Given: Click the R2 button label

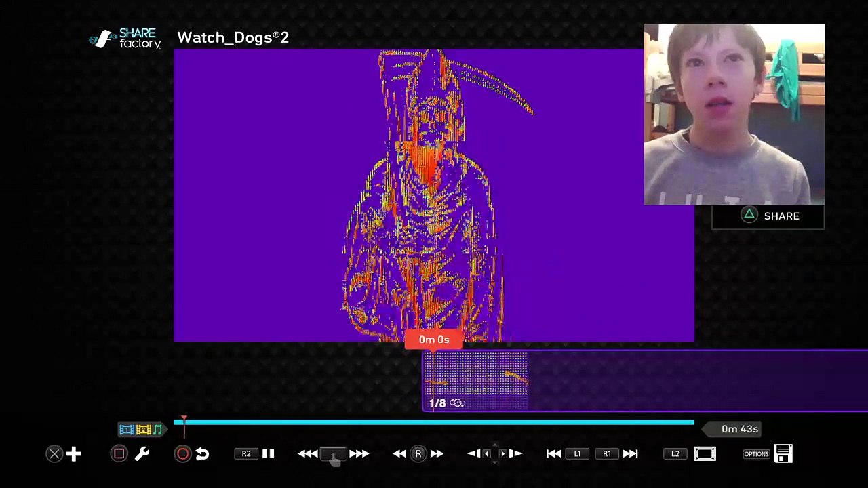Looking at the screenshot, I should (246, 453).
